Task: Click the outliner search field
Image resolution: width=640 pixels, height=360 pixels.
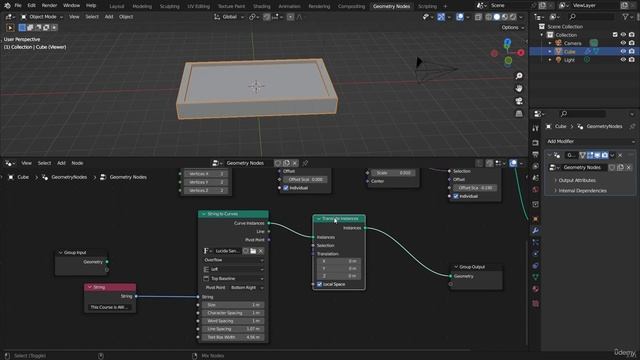Action: (x=591, y=17)
